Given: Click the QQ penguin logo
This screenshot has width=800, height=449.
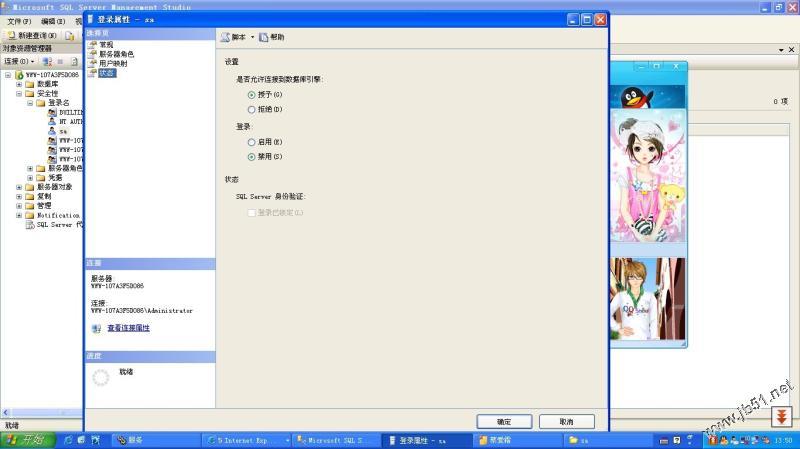Looking at the screenshot, I should pos(636,97).
